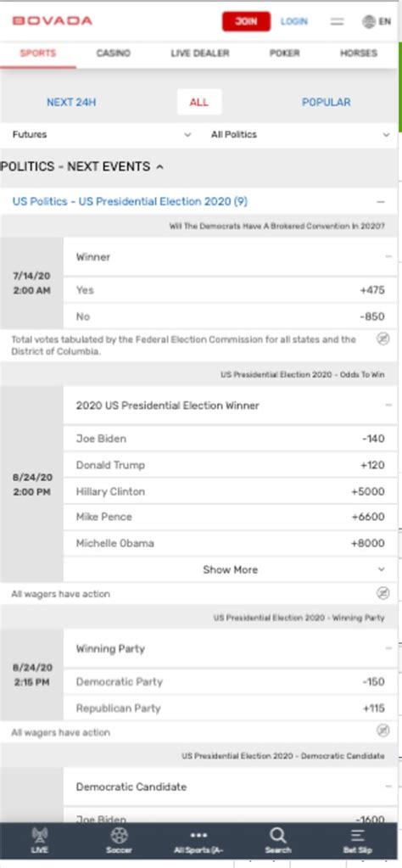Expand Show More candidates list
The height and width of the screenshot is (868, 402).
230,569
